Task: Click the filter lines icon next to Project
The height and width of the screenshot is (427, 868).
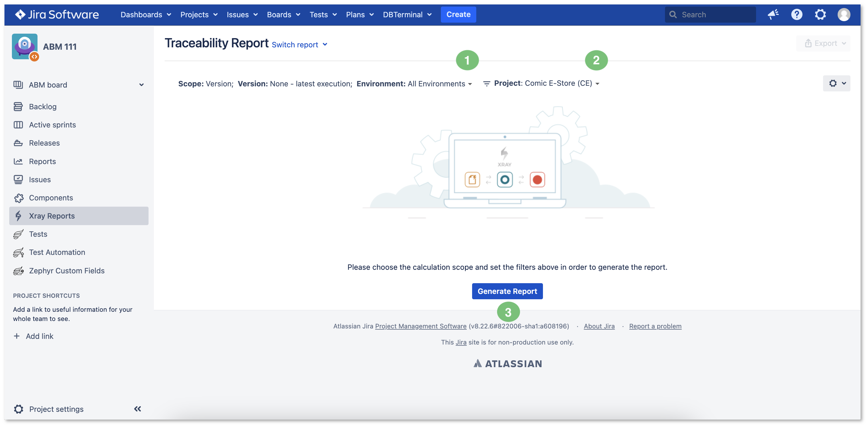Action: [x=486, y=83]
